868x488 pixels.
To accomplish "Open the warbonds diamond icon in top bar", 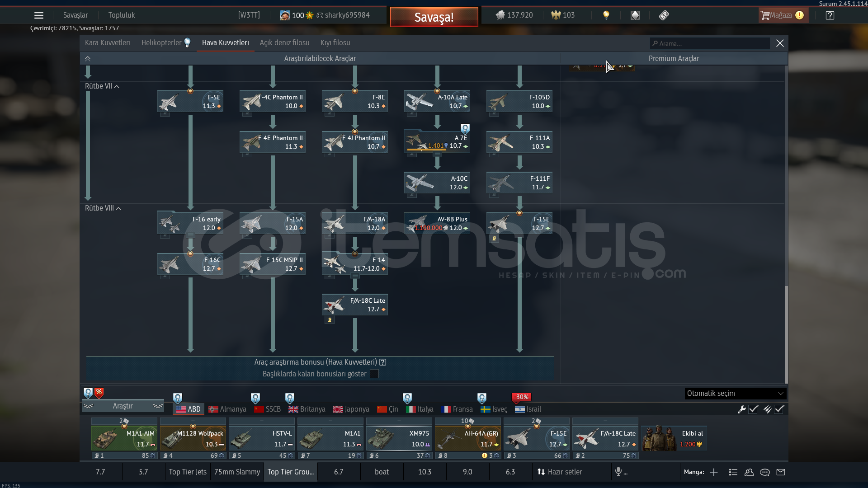I will tap(635, 15).
